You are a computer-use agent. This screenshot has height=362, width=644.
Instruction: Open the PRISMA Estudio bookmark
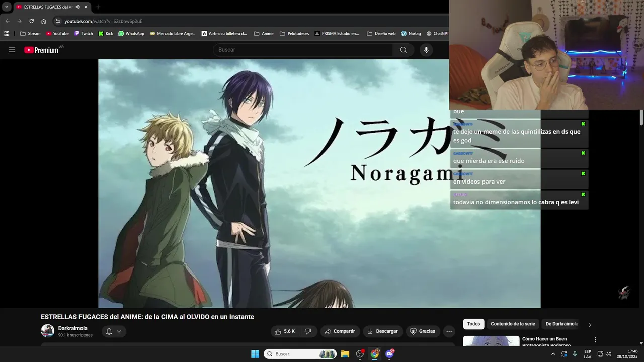337,34
